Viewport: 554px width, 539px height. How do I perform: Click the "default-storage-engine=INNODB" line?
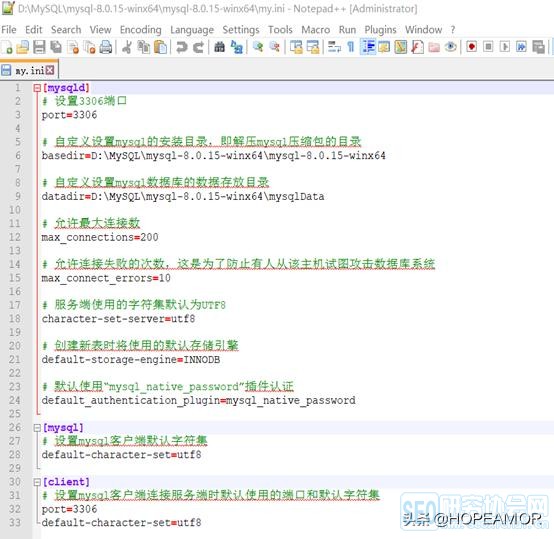click(131, 360)
